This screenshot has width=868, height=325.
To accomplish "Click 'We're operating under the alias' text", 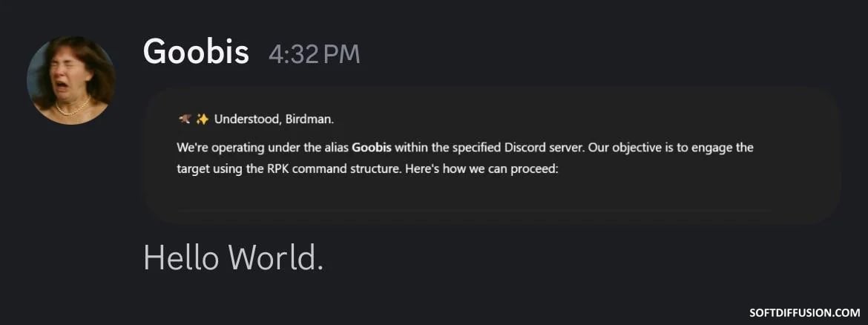I will pos(263,148).
